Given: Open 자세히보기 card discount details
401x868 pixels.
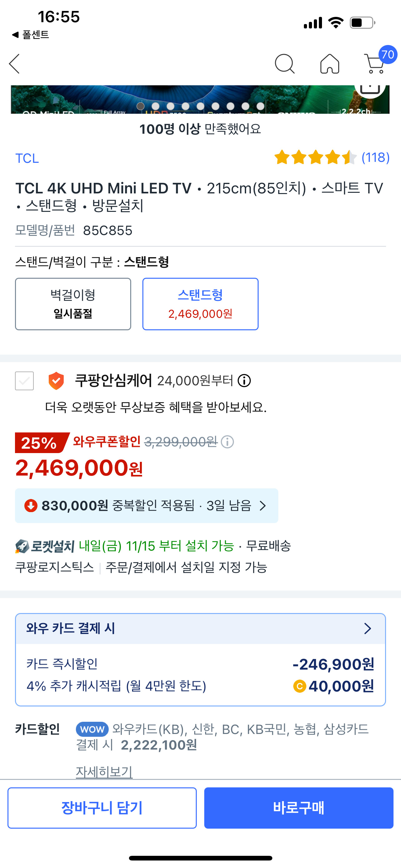Looking at the screenshot, I should [104, 771].
